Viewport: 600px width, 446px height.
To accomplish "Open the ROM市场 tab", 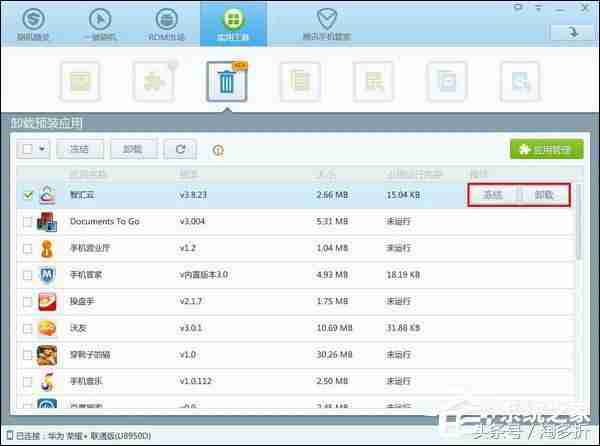I will [166, 24].
